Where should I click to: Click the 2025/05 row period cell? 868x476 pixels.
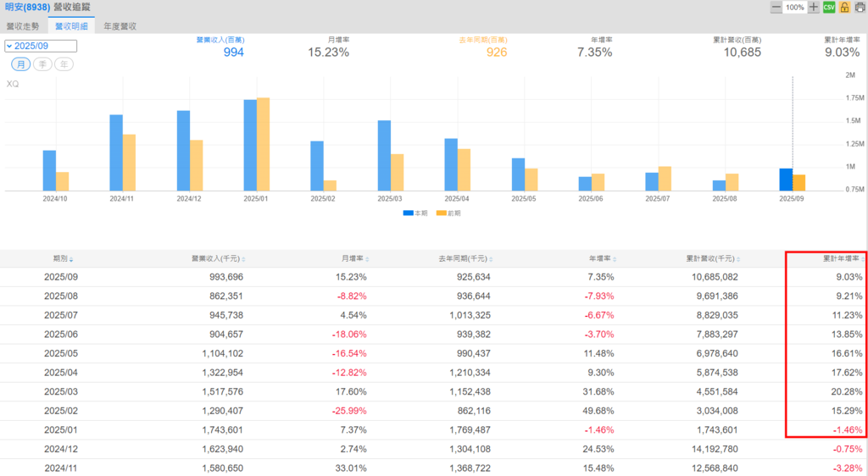coord(61,353)
